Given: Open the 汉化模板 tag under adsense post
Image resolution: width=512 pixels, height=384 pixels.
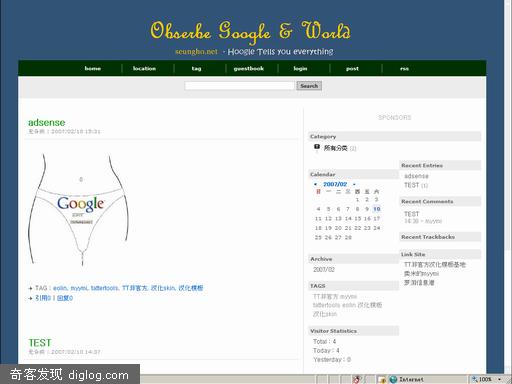Looking at the screenshot, I should 191,288.
